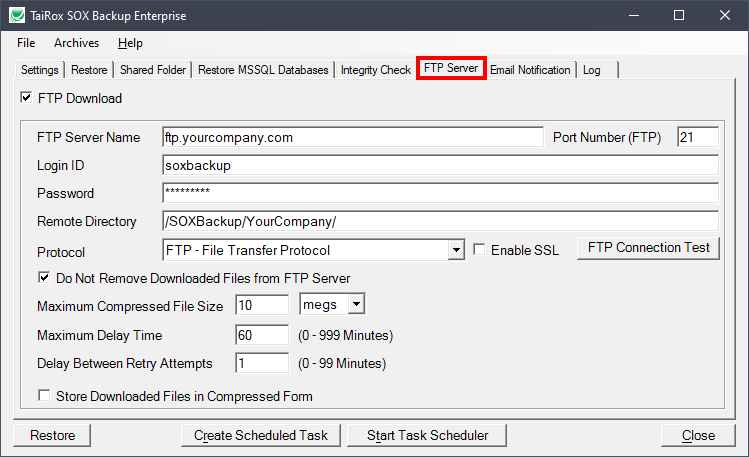Open the Archives menu
The image size is (749, 457).
(76, 43)
